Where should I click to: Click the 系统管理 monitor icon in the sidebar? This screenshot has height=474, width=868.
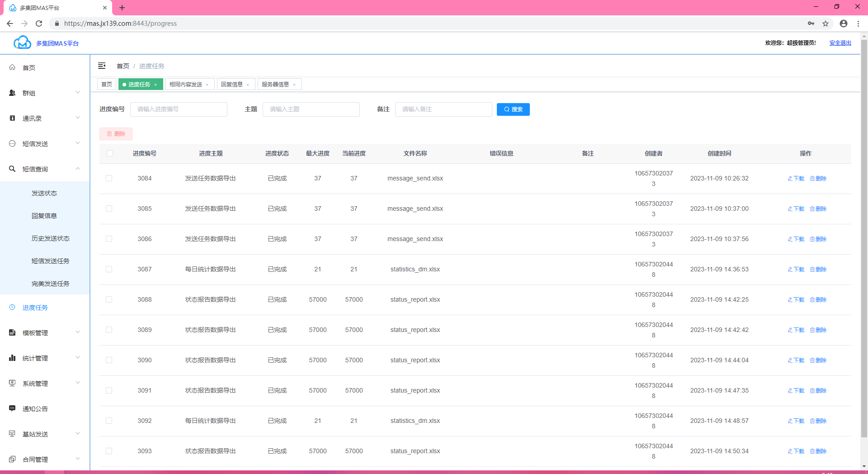[x=12, y=383]
